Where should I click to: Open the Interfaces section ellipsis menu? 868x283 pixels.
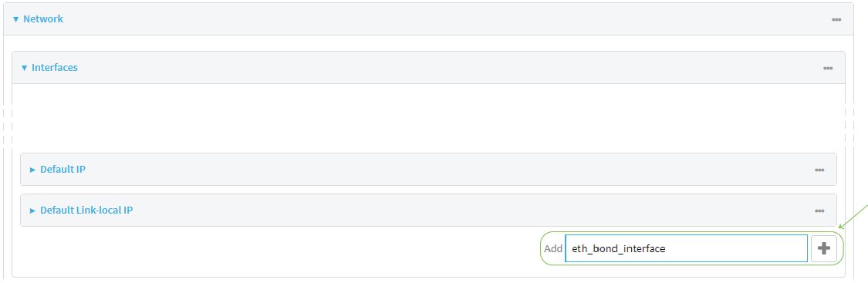click(828, 68)
